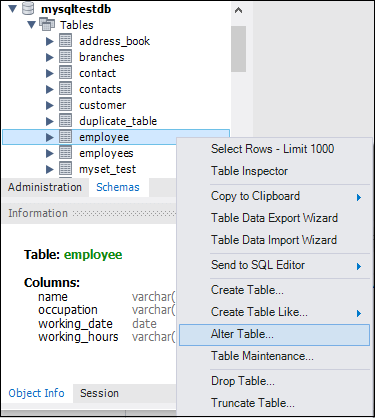Switch to the Administration tab
This screenshot has width=375, height=418.
[x=45, y=187]
